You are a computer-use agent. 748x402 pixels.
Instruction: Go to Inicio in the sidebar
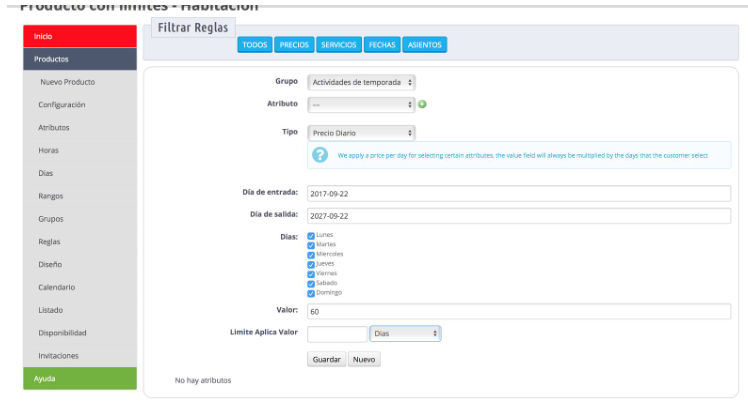point(80,36)
